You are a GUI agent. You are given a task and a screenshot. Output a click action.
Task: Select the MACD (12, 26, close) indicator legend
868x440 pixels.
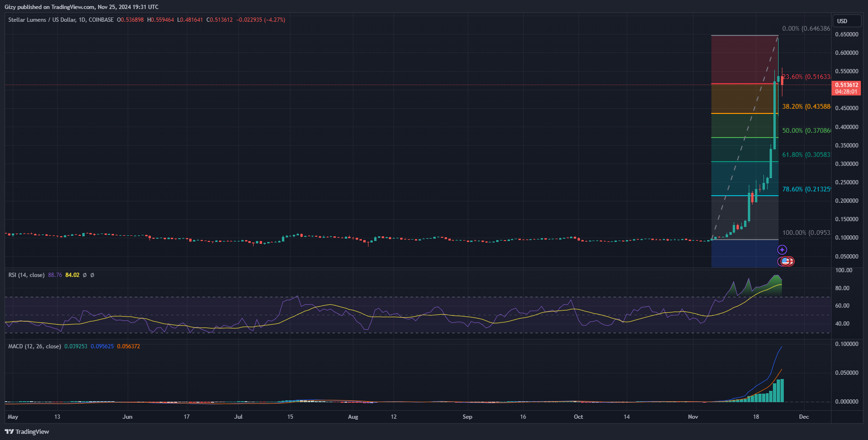pyautogui.click(x=35, y=346)
